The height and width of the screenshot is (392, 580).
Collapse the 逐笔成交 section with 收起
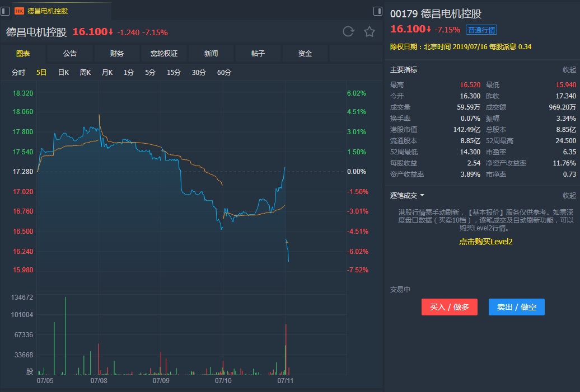coord(569,196)
